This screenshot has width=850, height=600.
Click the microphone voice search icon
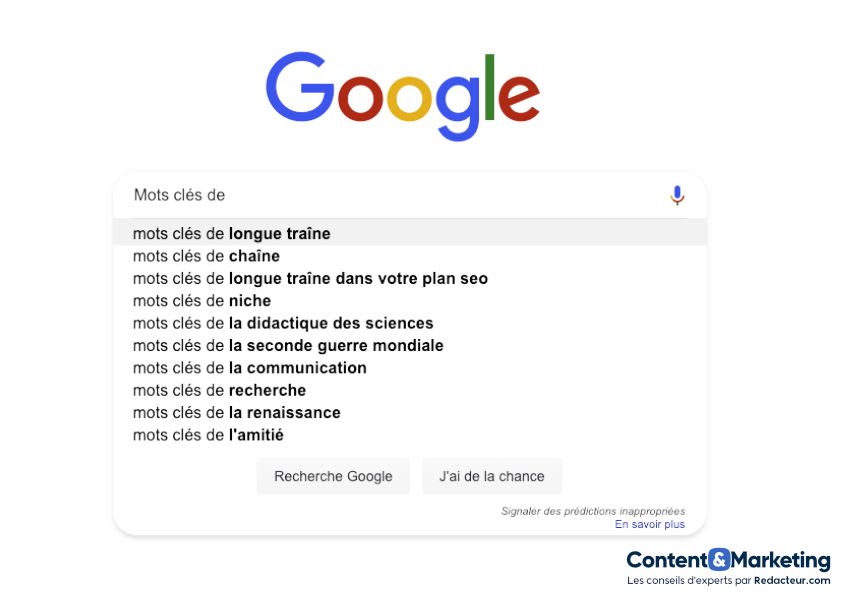(677, 195)
